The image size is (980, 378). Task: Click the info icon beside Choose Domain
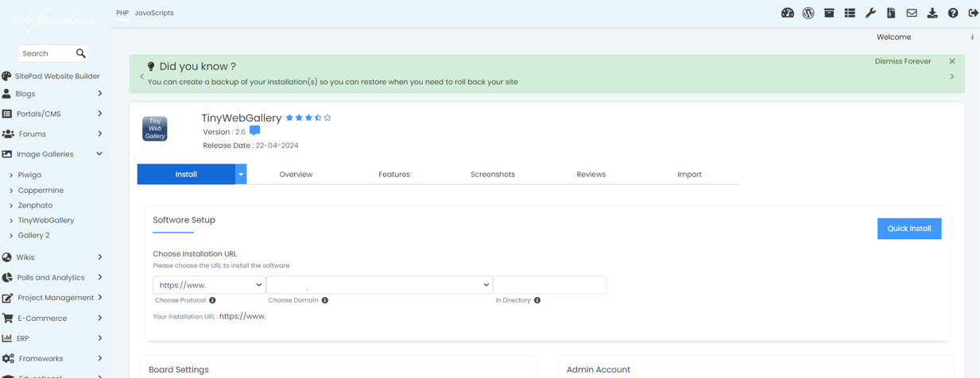point(325,300)
